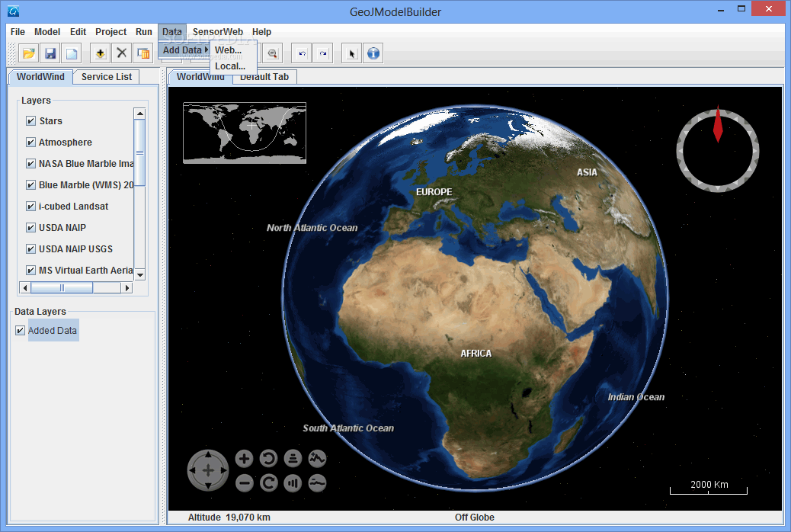Click the ASIA label on the globe
Viewport: 791px width, 532px height.
[x=587, y=172]
